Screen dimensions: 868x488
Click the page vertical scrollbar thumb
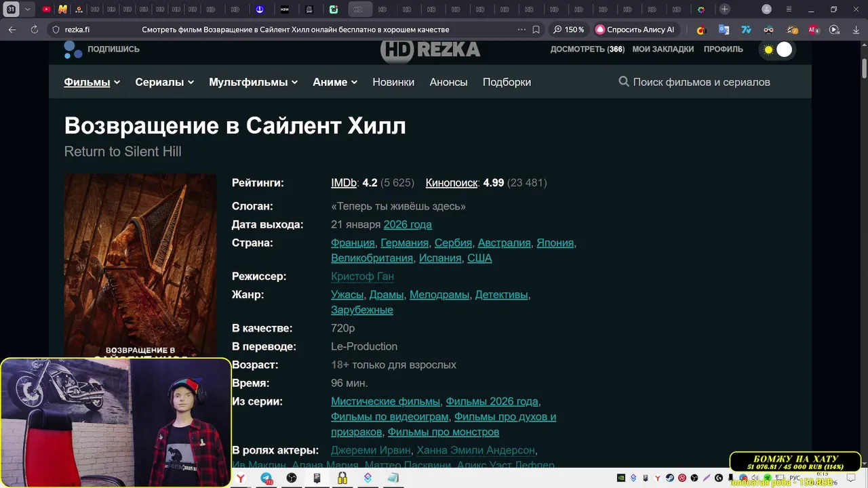[864, 68]
